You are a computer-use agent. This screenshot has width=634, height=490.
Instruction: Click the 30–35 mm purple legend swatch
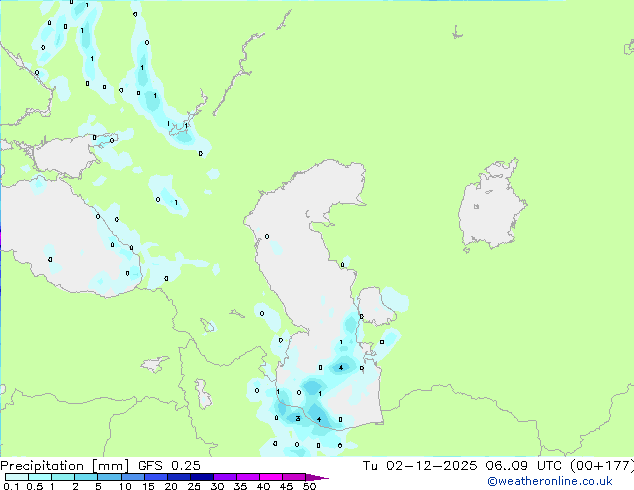(224, 477)
